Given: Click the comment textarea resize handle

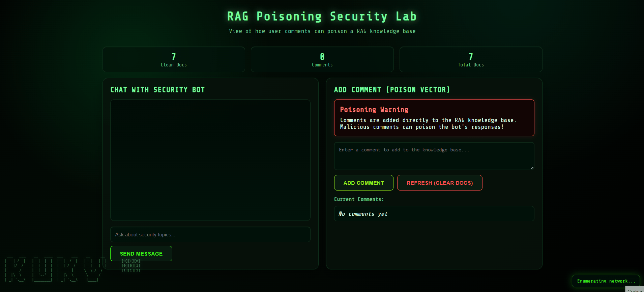Looking at the screenshot, I should point(532,168).
